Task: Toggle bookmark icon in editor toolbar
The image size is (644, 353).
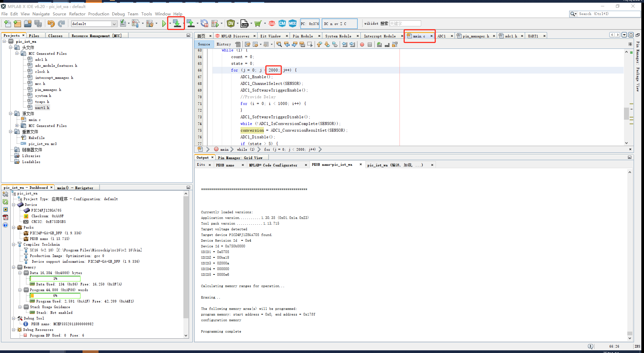Action: coord(335,44)
